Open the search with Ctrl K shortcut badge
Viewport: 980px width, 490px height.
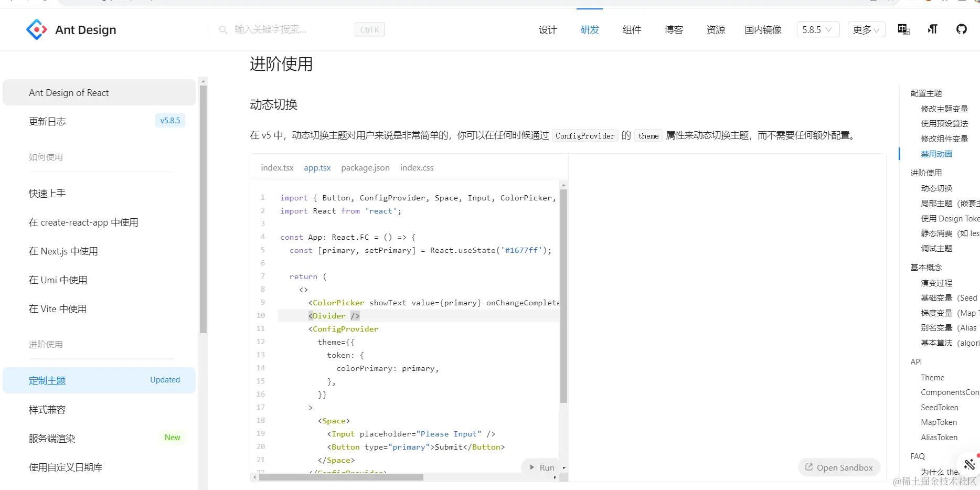point(369,29)
